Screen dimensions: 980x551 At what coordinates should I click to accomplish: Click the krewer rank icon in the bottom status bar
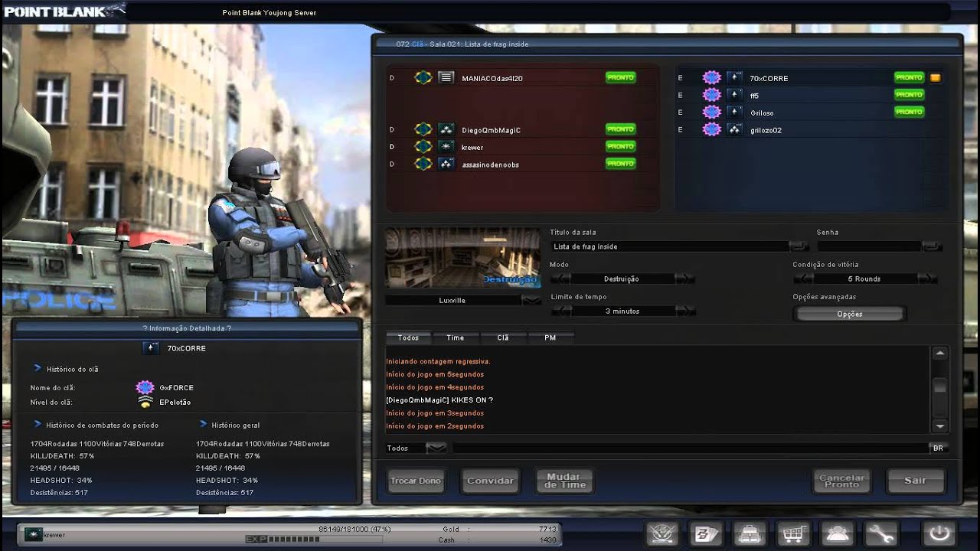[32, 534]
